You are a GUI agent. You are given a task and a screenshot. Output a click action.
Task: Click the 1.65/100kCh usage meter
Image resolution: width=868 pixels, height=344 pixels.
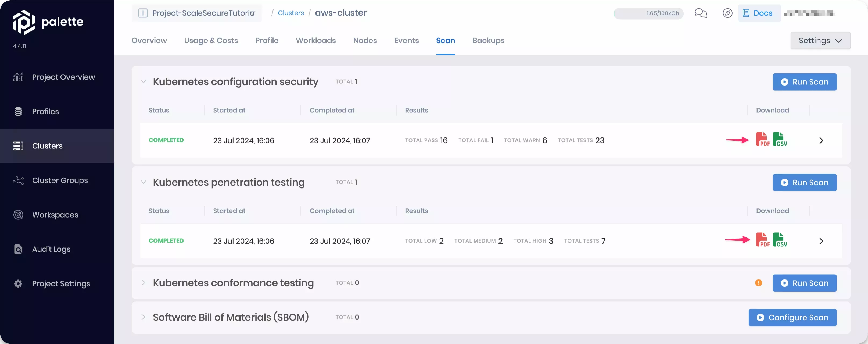point(649,13)
